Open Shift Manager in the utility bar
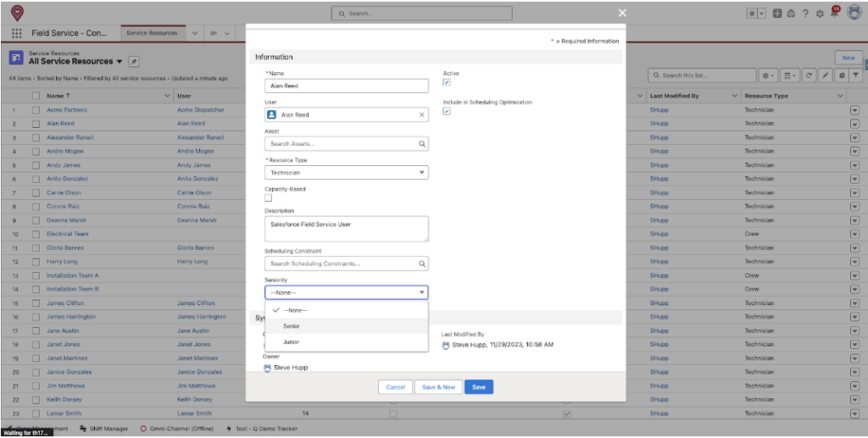 pos(104,429)
